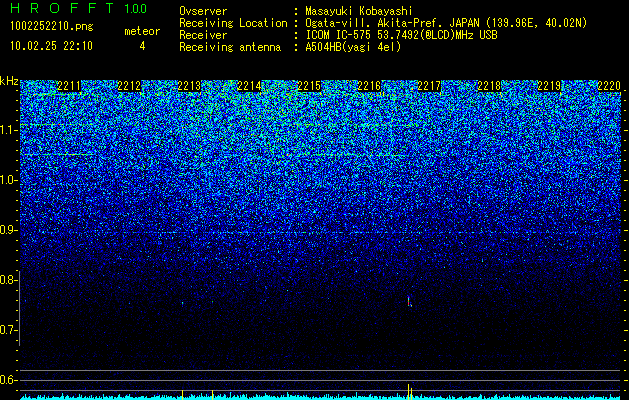The width and height of the screenshot is (629, 400).
Task: Click the 2219 time marker
Action: 549,86
